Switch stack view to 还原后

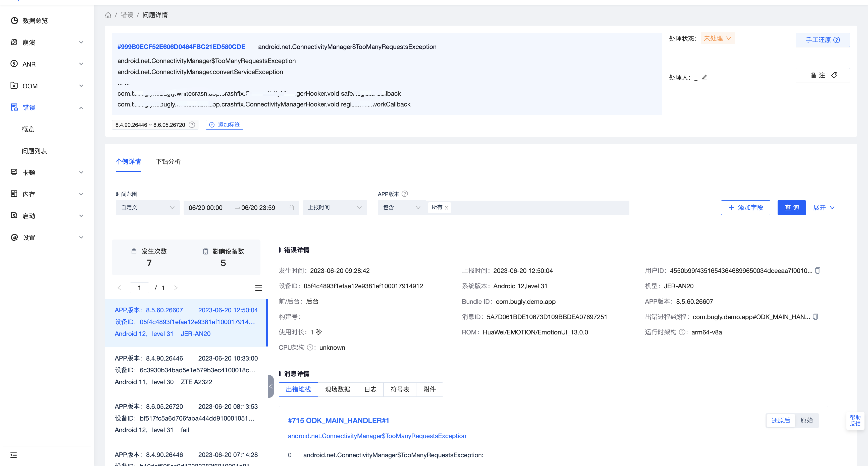pyautogui.click(x=780, y=421)
